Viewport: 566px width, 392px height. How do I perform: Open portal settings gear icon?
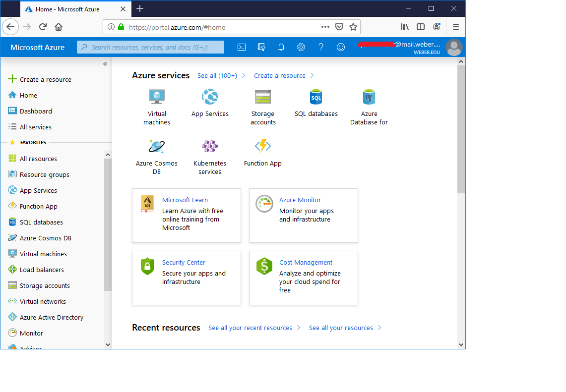tap(301, 47)
